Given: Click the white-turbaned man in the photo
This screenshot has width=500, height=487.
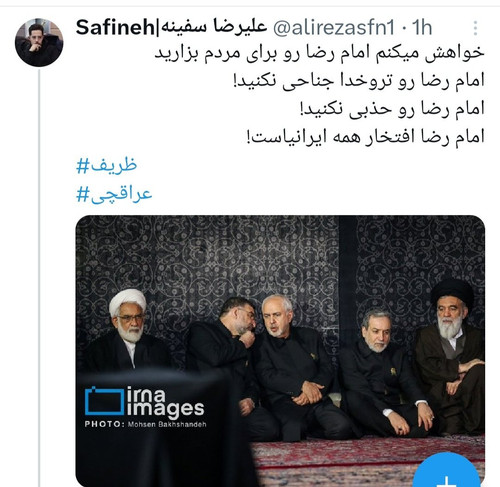Looking at the screenshot, I should pos(128,330).
